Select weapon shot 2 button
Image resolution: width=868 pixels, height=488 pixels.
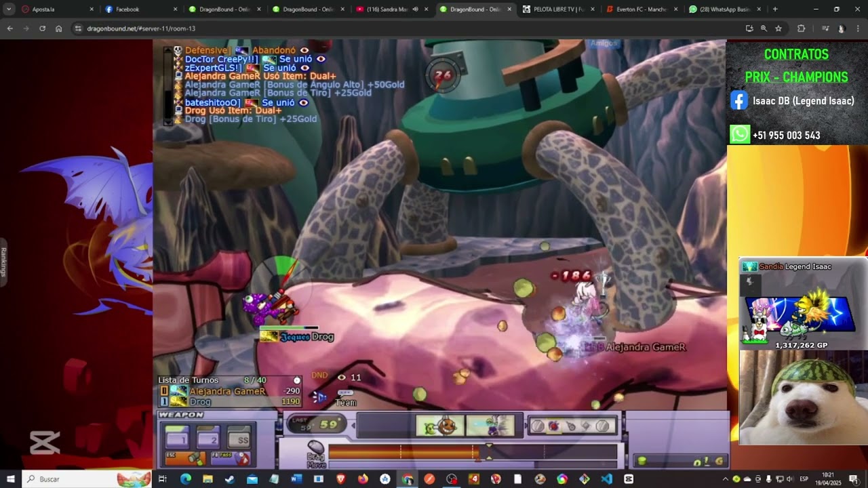tap(208, 437)
